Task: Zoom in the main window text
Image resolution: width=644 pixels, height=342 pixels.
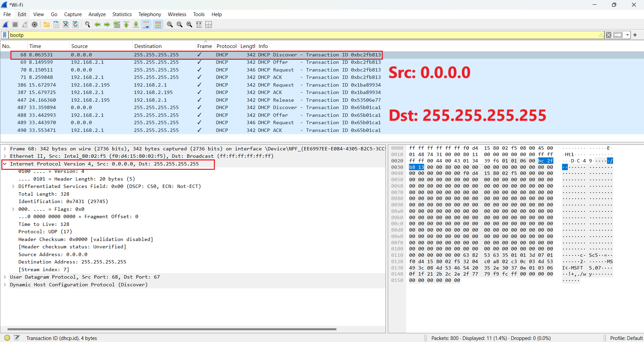Action: coord(170,25)
